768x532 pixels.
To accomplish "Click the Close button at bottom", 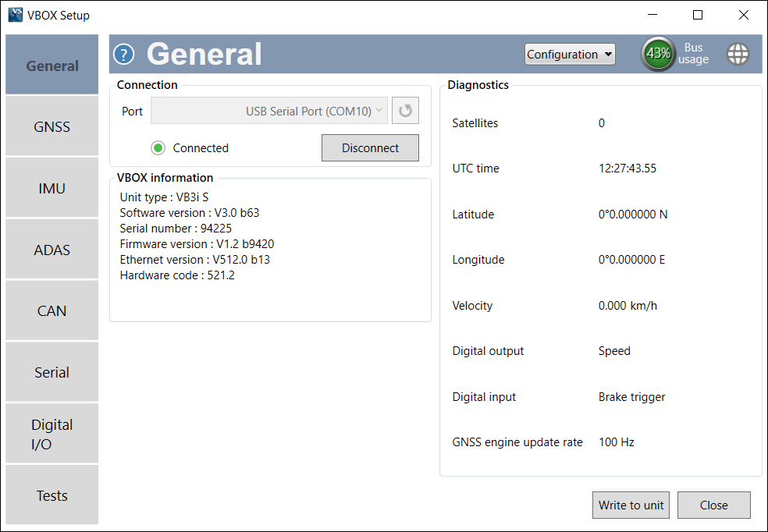I will 713,505.
